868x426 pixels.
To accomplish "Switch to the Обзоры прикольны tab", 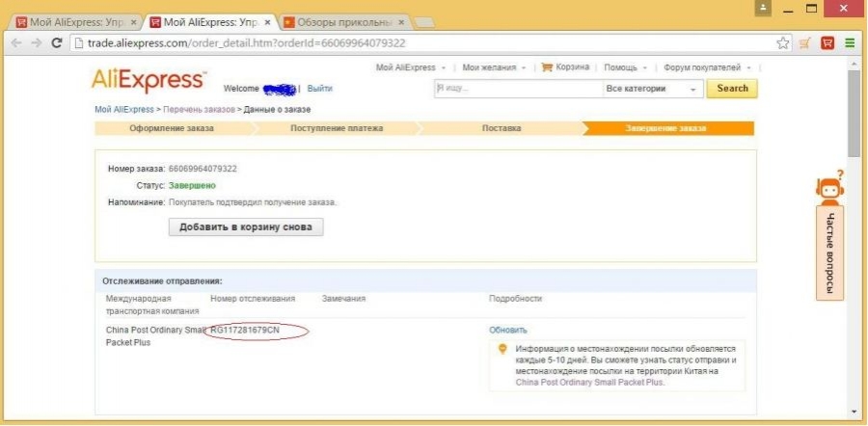I will pos(343,23).
